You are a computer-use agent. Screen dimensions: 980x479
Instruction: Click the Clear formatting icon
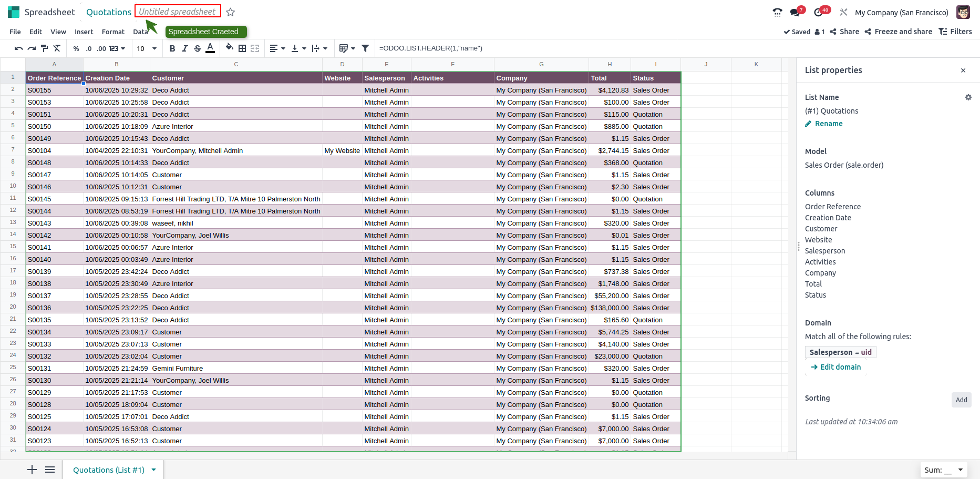[x=57, y=48]
